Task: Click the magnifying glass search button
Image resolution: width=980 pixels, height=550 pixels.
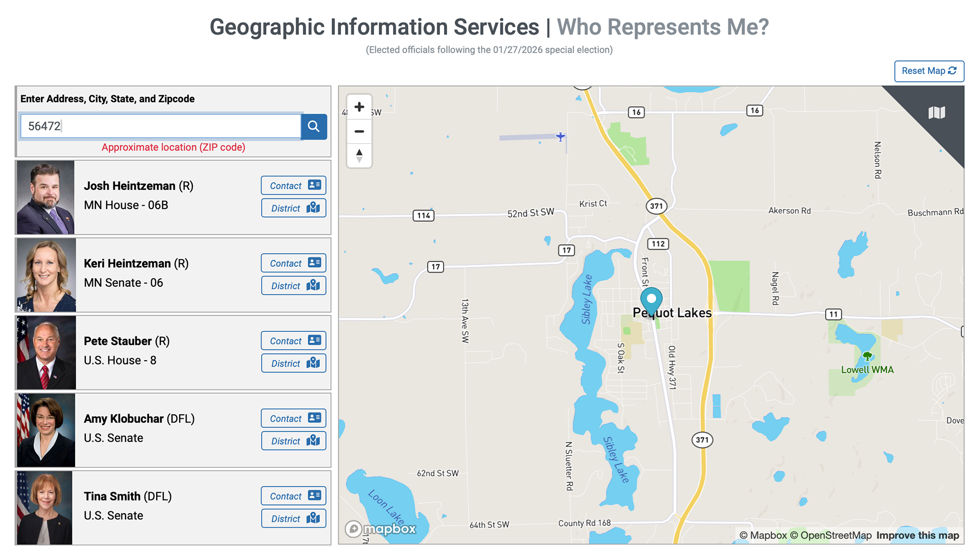Action: (313, 127)
